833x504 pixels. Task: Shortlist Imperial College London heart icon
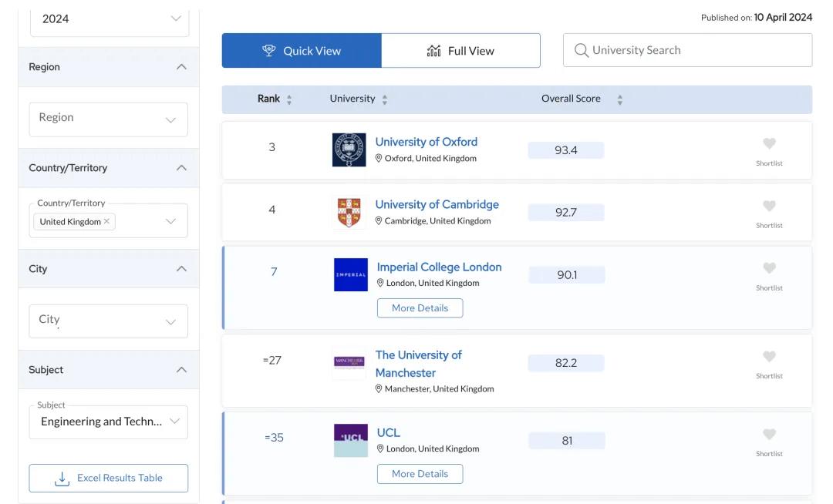(x=769, y=268)
